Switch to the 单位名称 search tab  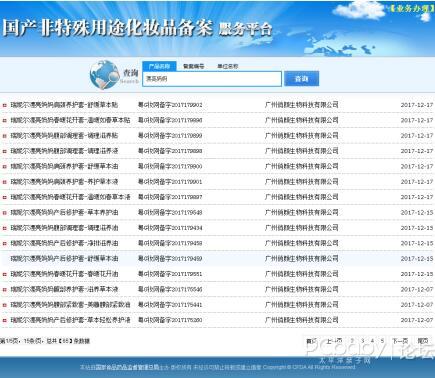coord(228,66)
